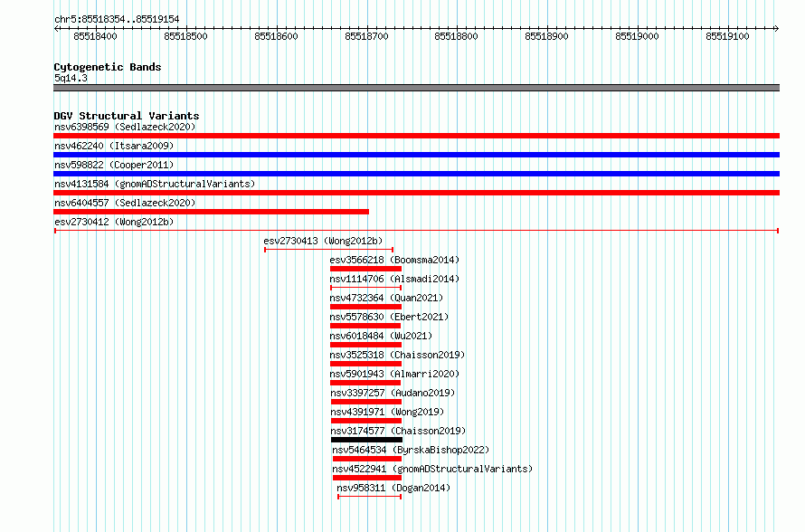The height and width of the screenshot is (532, 805).
Task: Open nsv6018484 (Wu2021) label
Action: [x=381, y=336]
